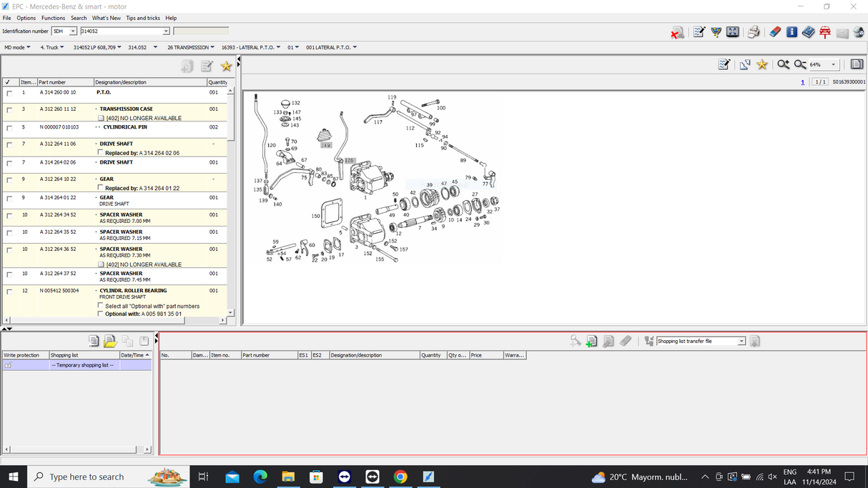Zoom in on the parts diagram
This screenshot has height=488, width=868.
click(x=783, y=64)
